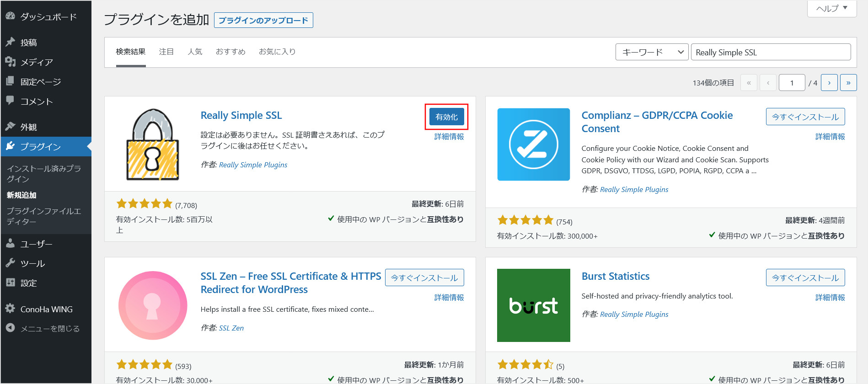Image resolution: width=868 pixels, height=384 pixels.
Task: Open プラグインファイルエディター submenu item
Action: click(x=44, y=216)
